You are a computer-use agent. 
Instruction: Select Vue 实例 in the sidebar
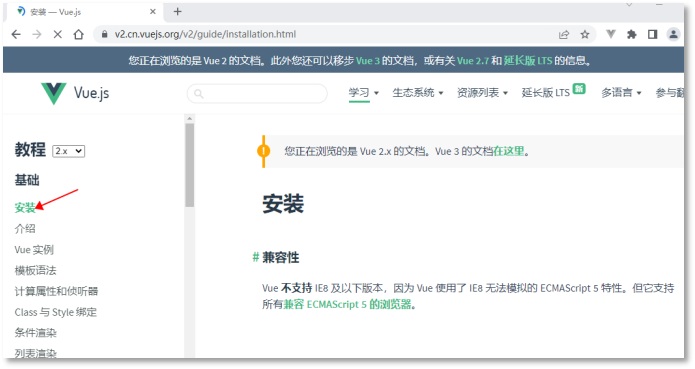tap(34, 249)
